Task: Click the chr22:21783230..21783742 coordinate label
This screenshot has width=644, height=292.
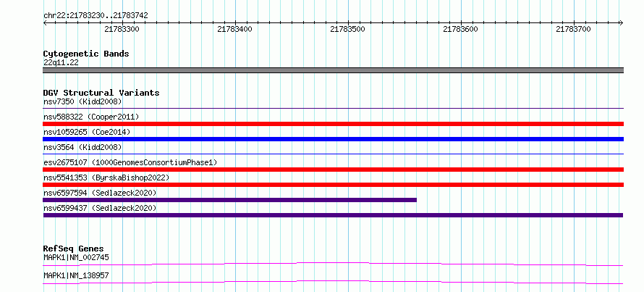Action: tap(96, 16)
